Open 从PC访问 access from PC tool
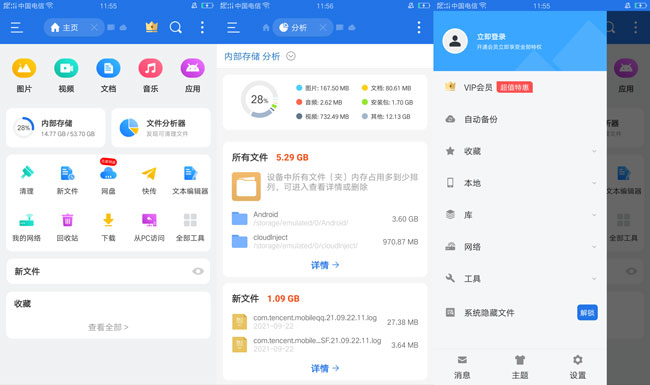The height and width of the screenshot is (385, 650). pyautogui.click(x=149, y=227)
